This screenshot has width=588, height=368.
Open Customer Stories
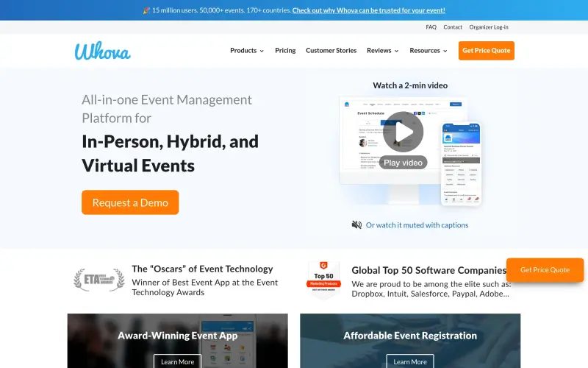(x=331, y=51)
